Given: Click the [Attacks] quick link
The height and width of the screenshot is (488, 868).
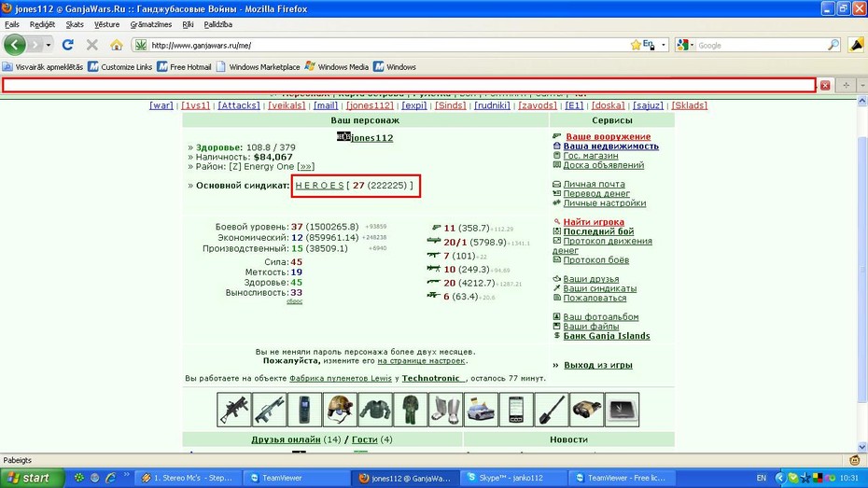Looking at the screenshot, I should coord(239,105).
